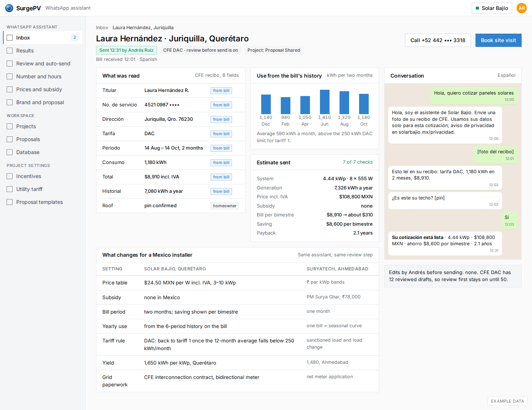This screenshot has height=410, width=532.
Task: Select the Oct 1,180 kWh bar
Action: (x=364, y=104)
